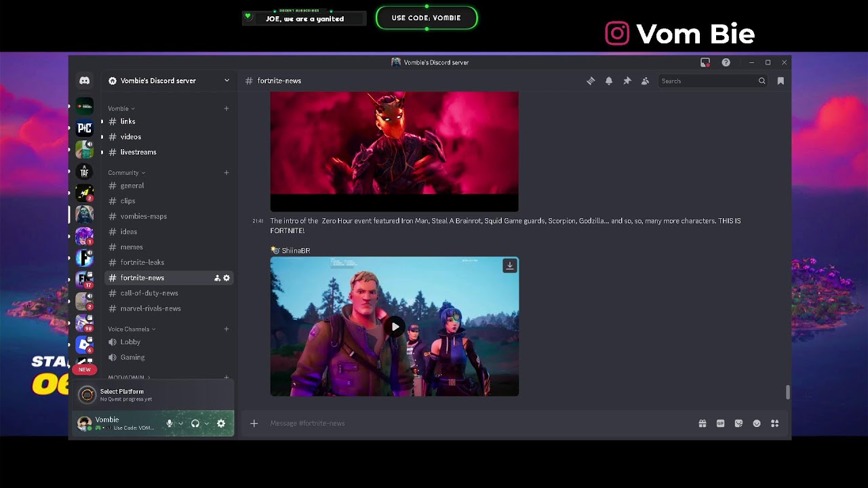Open the bookmark icon beside Search
Viewport: 868px width, 488px height.
pos(781,81)
